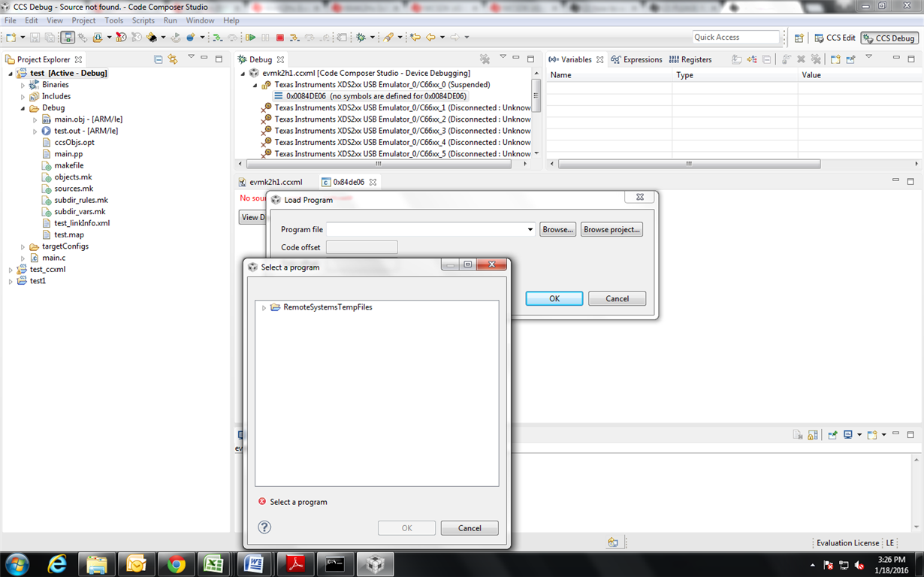Click the Show Type Names icon in Variables view
924x577 pixels.
tap(737, 59)
